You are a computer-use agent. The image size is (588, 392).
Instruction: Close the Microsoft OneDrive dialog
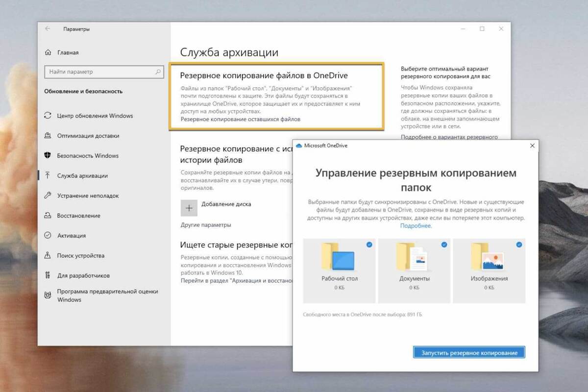coord(532,146)
